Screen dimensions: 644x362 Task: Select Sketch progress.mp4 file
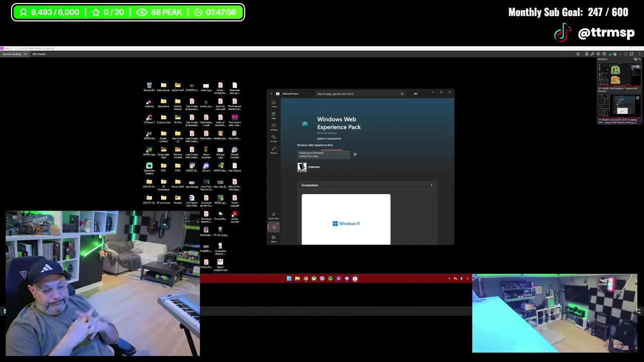(220, 265)
